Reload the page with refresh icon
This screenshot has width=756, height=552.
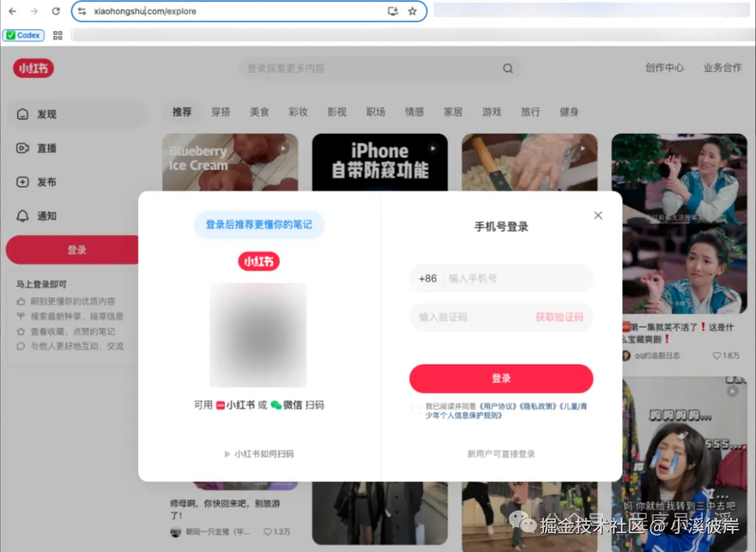coord(56,11)
